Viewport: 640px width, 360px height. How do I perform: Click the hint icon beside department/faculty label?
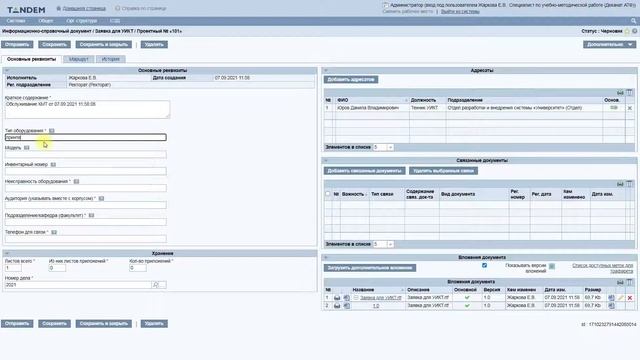(x=91, y=215)
